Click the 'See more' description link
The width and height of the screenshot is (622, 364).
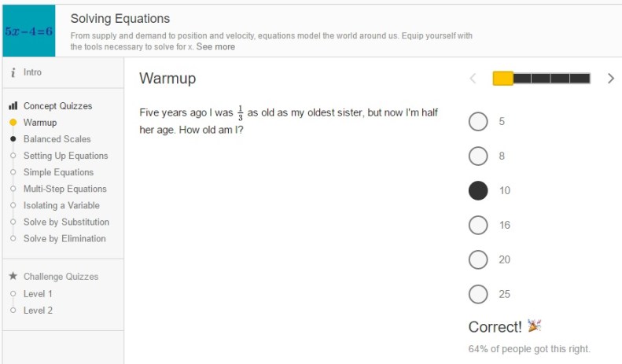click(x=215, y=47)
